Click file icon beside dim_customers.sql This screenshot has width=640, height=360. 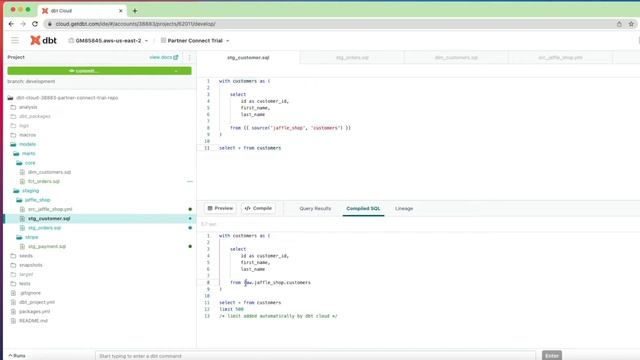pyautogui.click(x=22, y=172)
